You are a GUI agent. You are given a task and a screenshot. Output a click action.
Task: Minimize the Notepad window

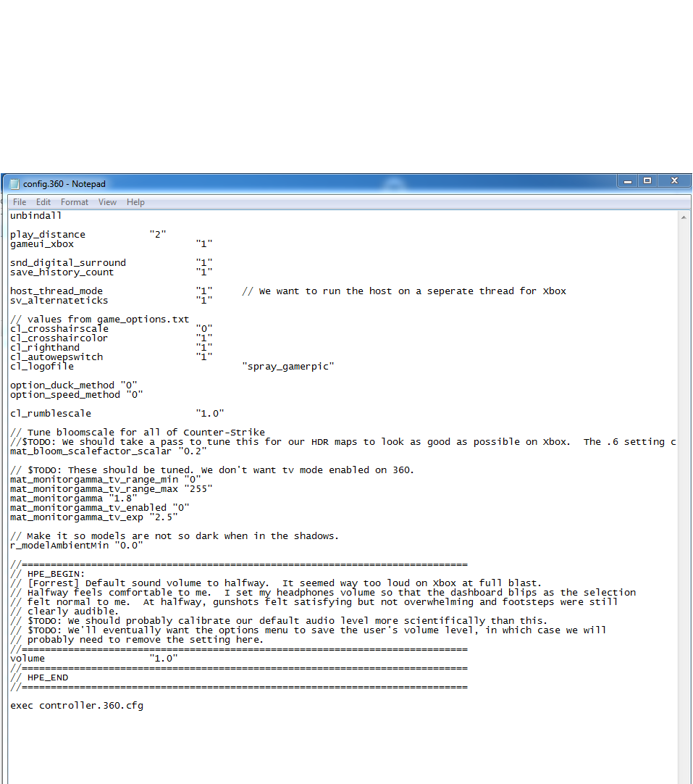tap(628, 181)
